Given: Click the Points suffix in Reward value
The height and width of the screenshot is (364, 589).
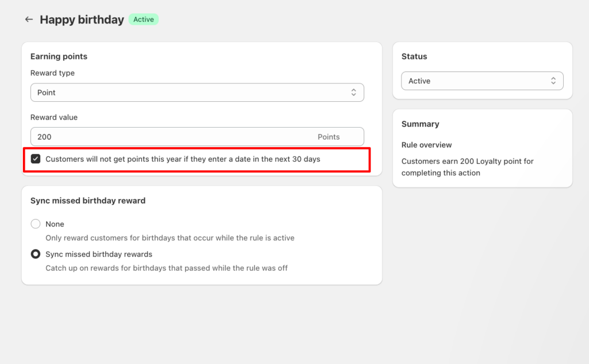Looking at the screenshot, I should [x=328, y=137].
